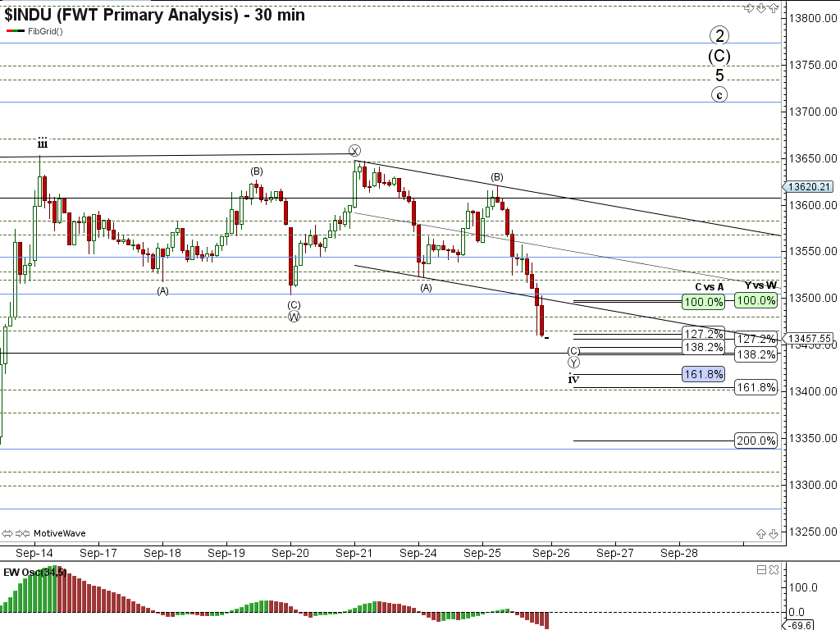Select the highlighted 161.8% Fibonacci label

[703, 374]
